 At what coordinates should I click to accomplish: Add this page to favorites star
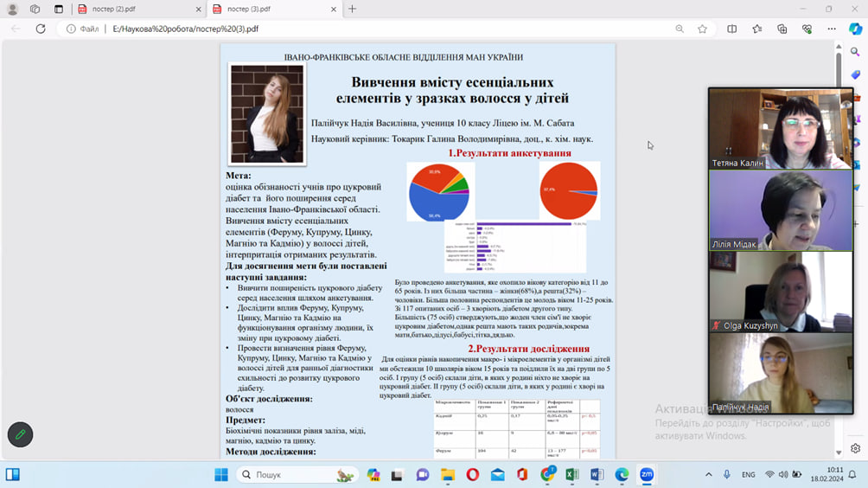[x=702, y=29]
